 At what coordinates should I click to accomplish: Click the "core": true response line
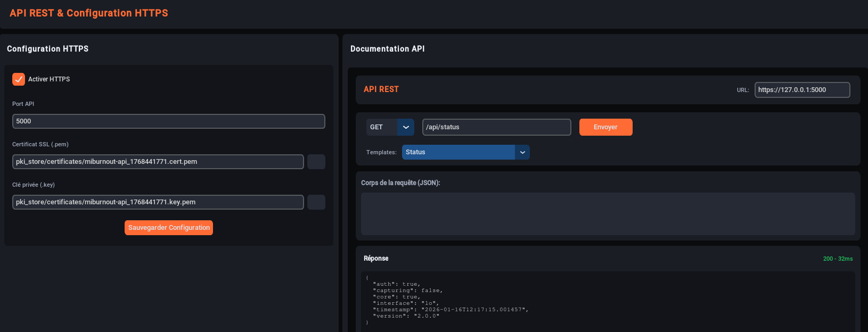pyautogui.click(x=397, y=297)
